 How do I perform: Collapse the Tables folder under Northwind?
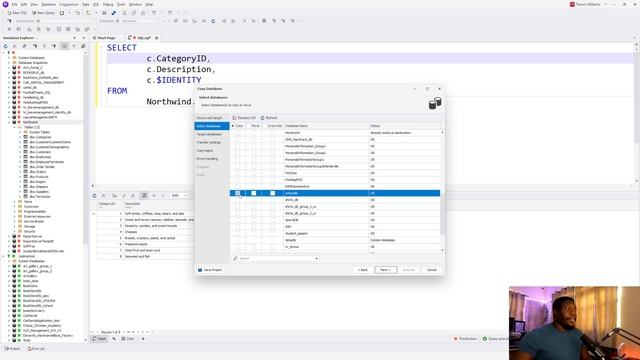14,127
